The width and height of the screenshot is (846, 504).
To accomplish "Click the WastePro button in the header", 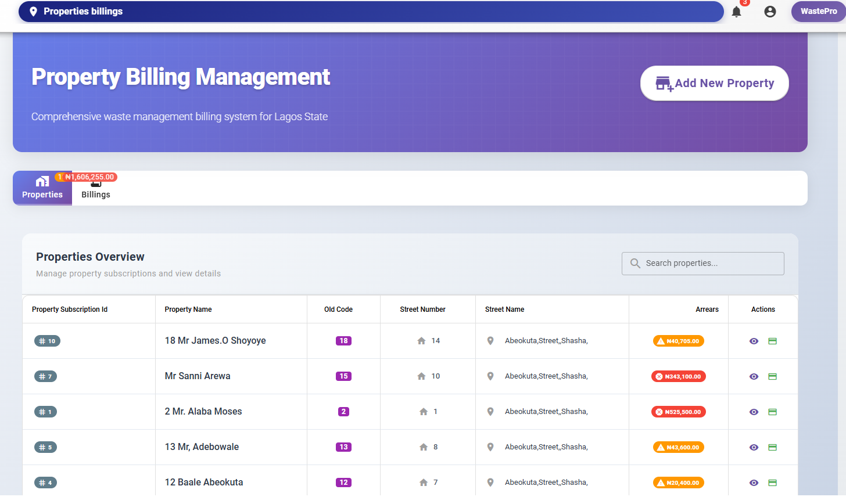I will (819, 11).
